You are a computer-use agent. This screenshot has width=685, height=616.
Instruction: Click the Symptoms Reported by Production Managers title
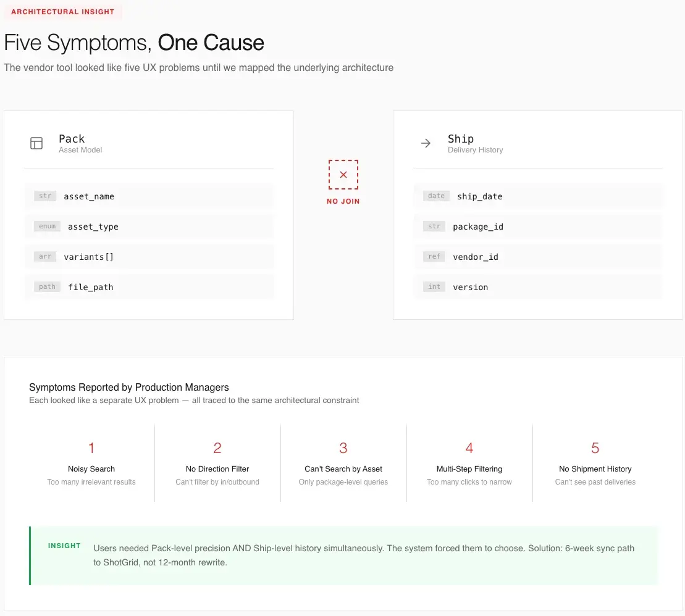(x=129, y=388)
